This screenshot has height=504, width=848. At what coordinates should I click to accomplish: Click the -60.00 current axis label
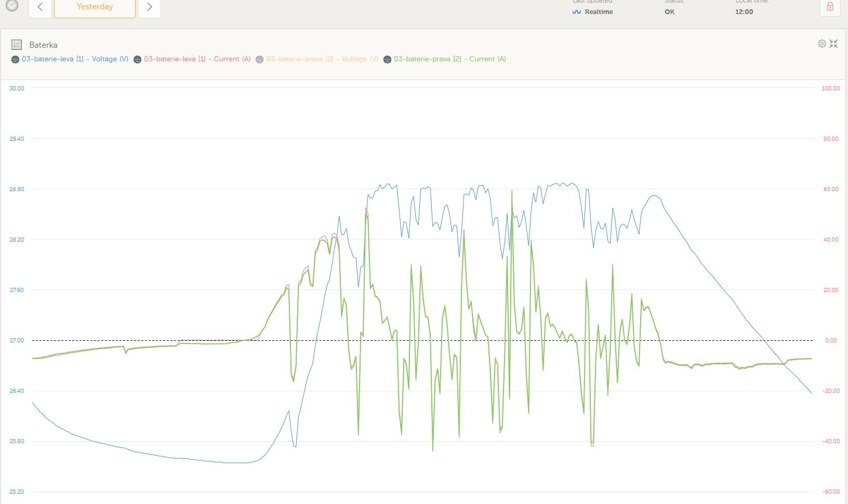coord(830,492)
